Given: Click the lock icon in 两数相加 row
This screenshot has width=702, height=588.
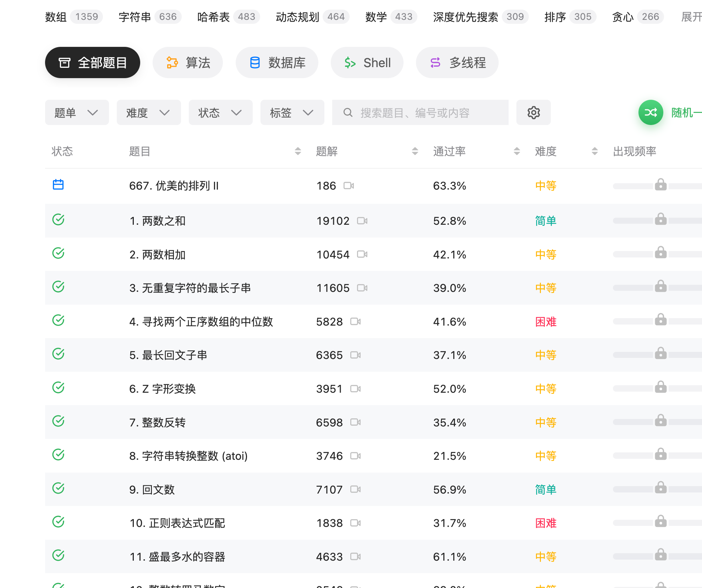Looking at the screenshot, I should click(660, 252).
